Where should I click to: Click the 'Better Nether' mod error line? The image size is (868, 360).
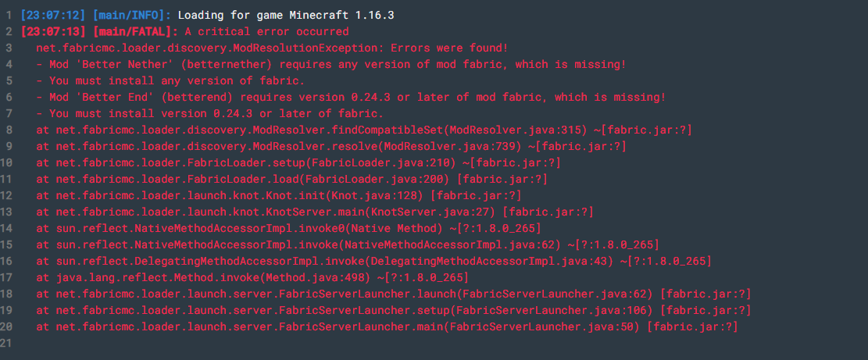[x=331, y=64]
